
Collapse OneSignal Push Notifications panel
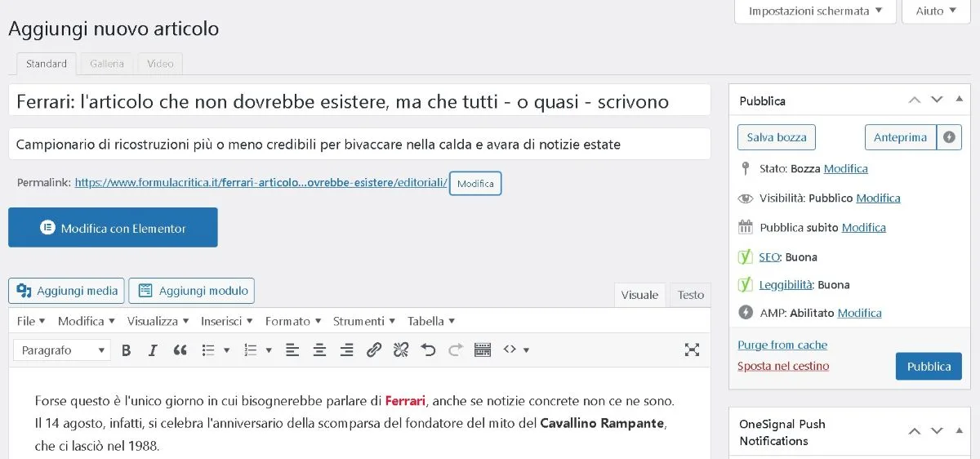point(959,431)
